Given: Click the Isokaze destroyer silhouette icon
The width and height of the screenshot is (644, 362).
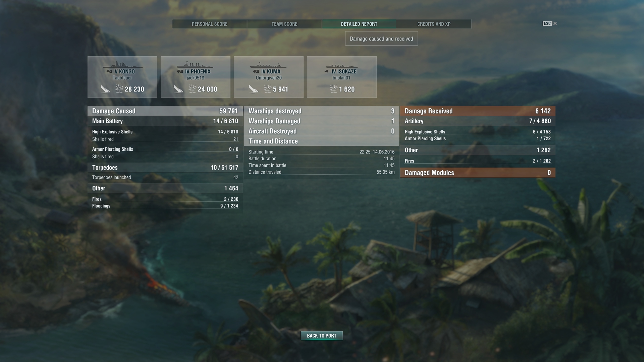Looking at the screenshot, I should pos(342,65).
